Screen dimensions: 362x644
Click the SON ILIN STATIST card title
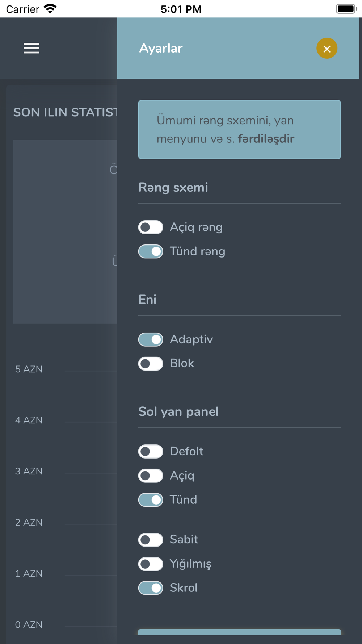66,113
